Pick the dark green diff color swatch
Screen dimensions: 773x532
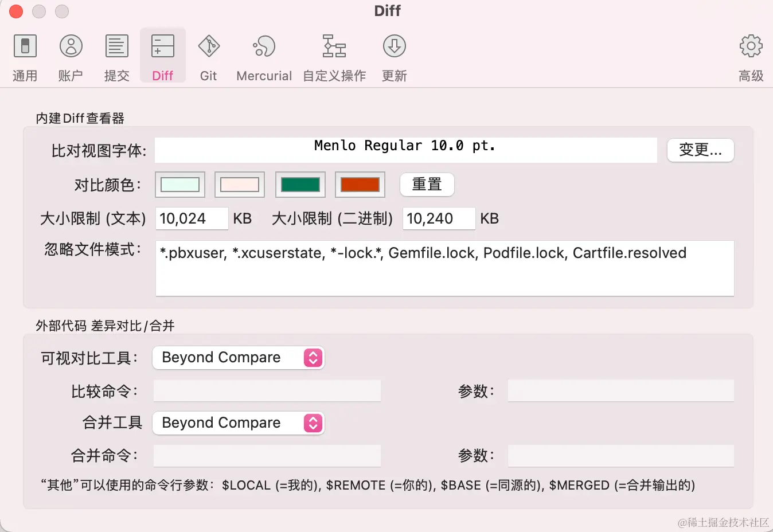coord(300,185)
